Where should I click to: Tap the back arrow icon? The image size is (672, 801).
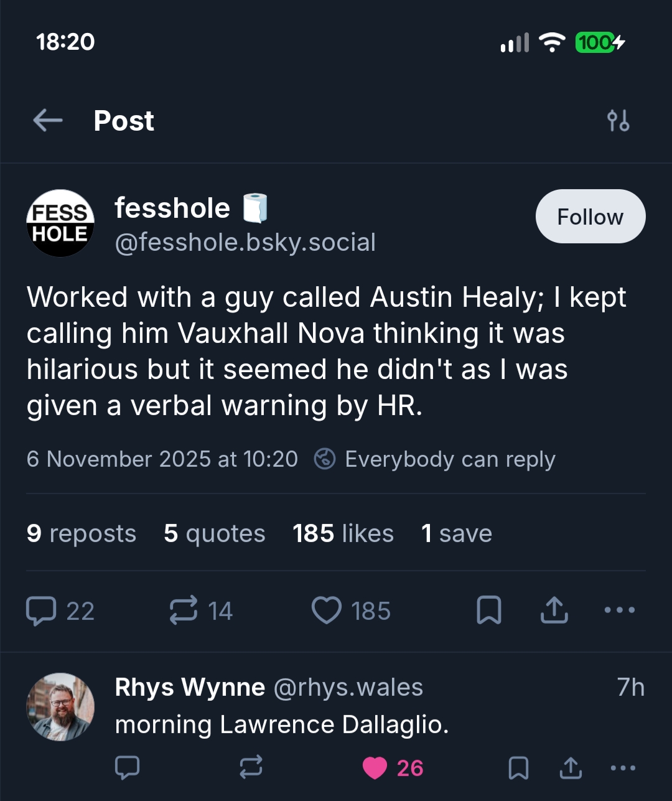pyautogui.click(x=48, y=120)
